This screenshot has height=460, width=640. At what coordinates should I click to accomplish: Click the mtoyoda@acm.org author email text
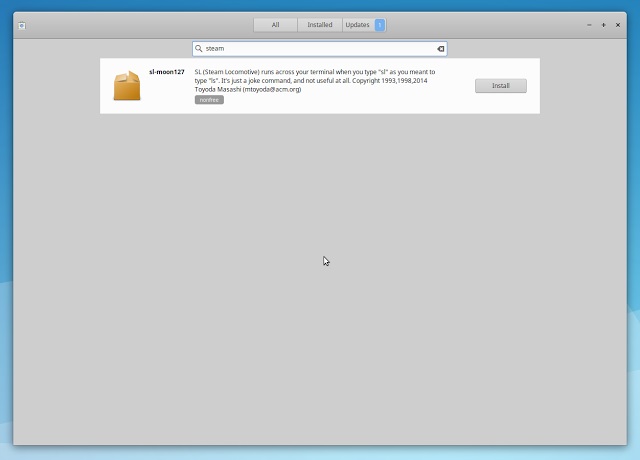coord(271,89)
